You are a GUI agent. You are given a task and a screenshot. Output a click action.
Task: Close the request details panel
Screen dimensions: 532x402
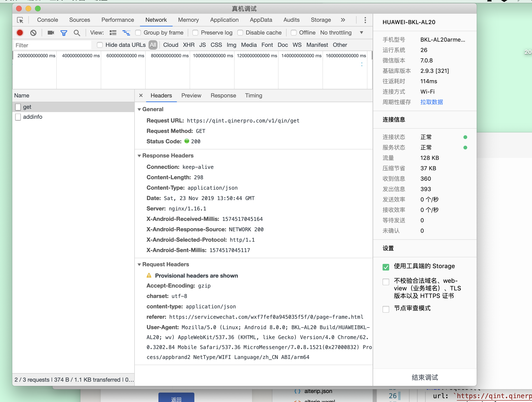coord(141,96)
